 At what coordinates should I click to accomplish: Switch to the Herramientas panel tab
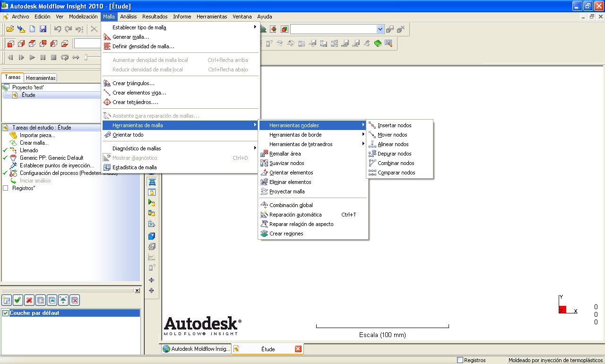41,78
